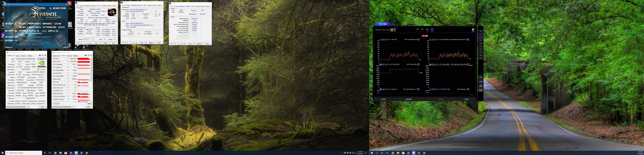
Task: Open GPU selector dropdown in GPU-Z Sensors window
Action: (64, 107)
